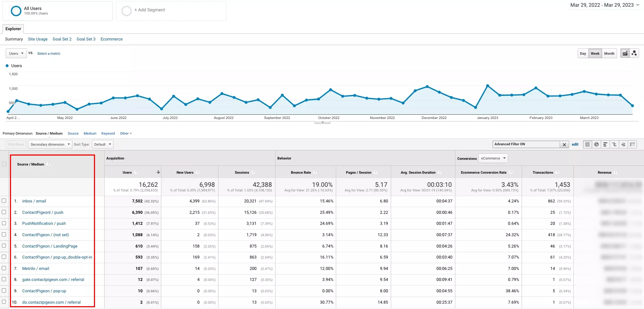
Task: Select the Ecommerce sub-tab
Action: click(x=111, y=39)
